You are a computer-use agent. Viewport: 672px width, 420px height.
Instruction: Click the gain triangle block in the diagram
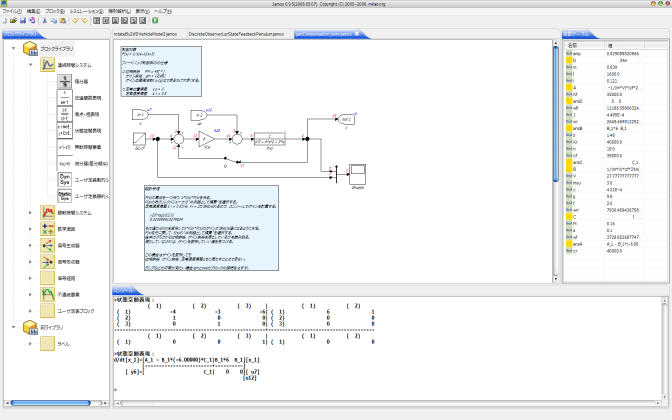(x=203, y=139)
